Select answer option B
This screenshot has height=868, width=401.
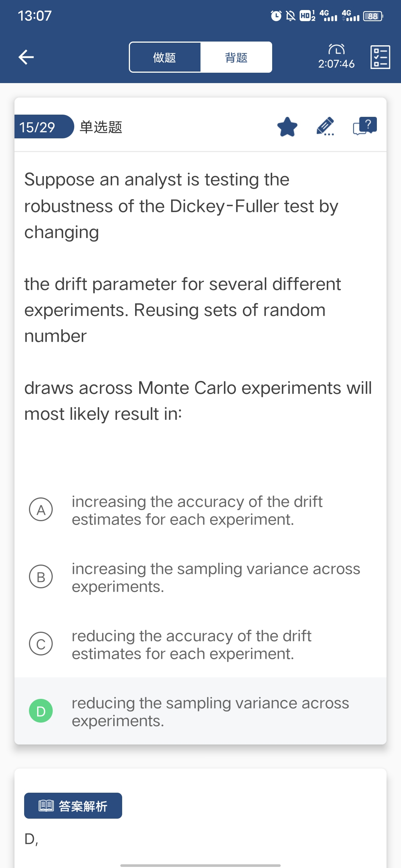41,577
